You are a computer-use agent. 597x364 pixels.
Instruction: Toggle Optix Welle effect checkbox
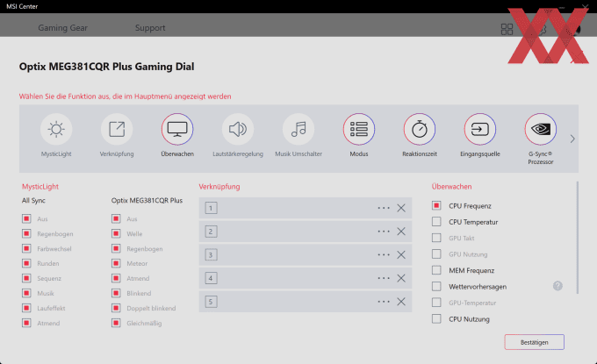click(x=116, y=233)
